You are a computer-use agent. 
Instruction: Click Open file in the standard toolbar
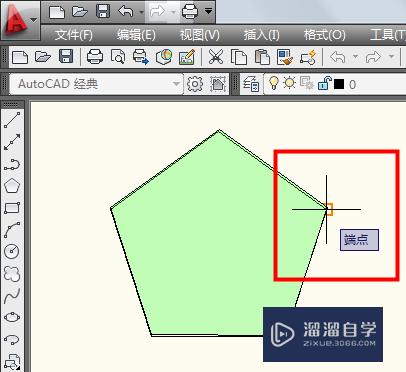tap(43, 57)
